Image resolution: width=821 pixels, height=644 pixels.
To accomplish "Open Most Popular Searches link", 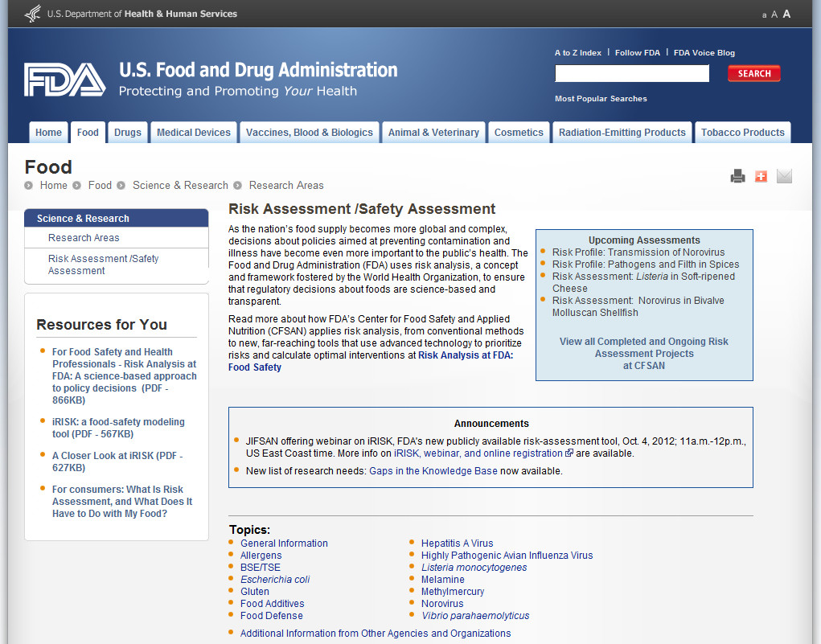I will 601,98.
